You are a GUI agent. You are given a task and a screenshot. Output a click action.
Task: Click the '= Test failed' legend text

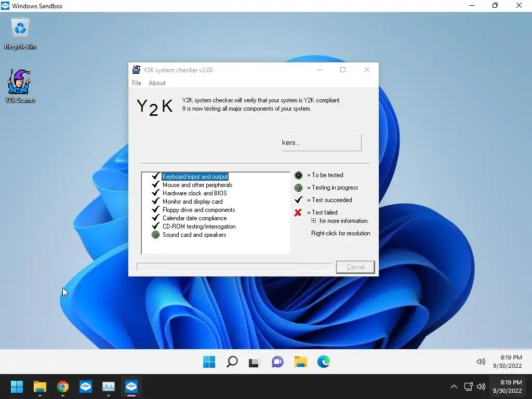(322, 212)
